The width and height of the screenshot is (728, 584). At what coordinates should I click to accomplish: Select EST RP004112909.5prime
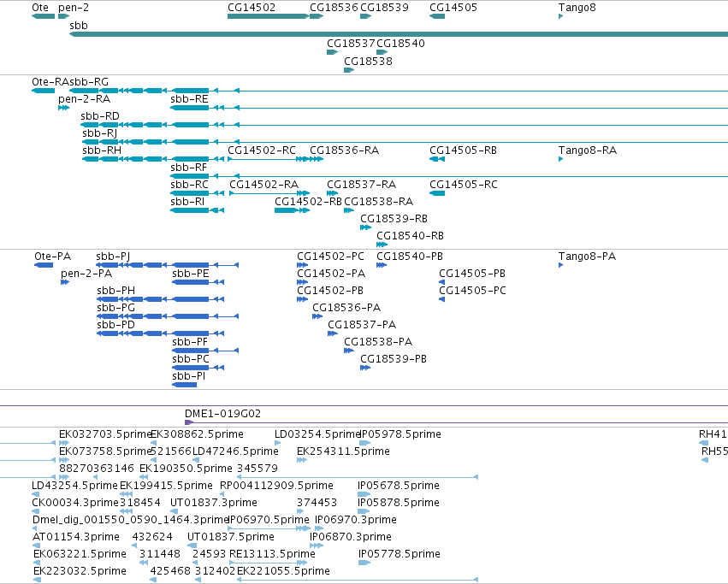coord(276,486)
